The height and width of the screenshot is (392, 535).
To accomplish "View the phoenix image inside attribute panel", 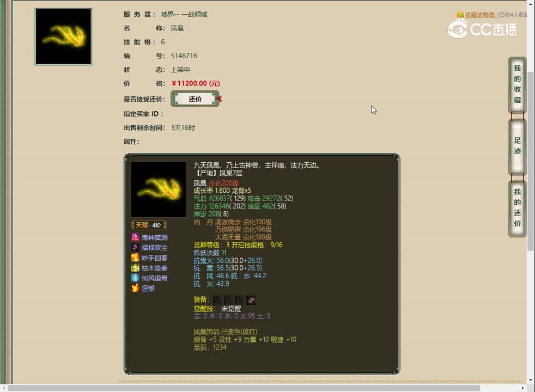I will click(159, 189).
